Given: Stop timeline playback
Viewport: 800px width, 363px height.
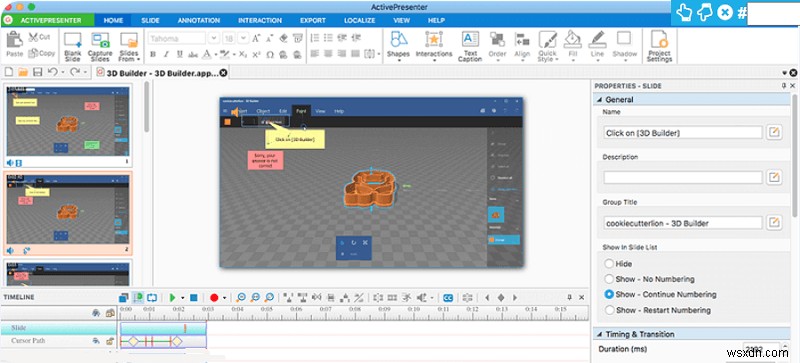Looking at the screenshot, I should pos(193,298).
